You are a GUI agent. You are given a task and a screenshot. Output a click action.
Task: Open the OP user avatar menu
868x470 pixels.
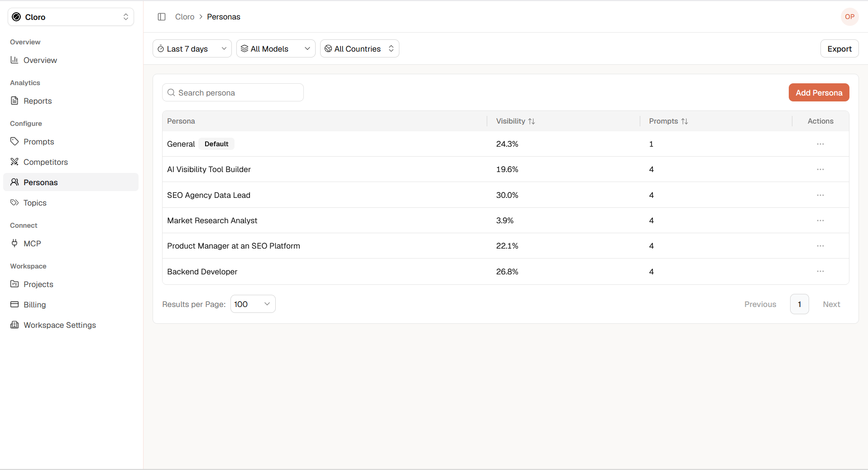(849, 17)
